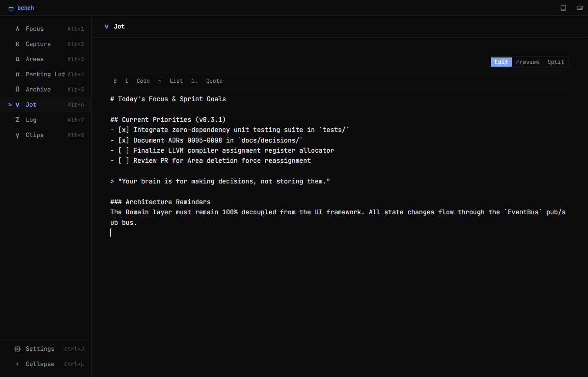Apply bold with the B button
Viewport: 588px width, 377px height.
pos(115,81)
